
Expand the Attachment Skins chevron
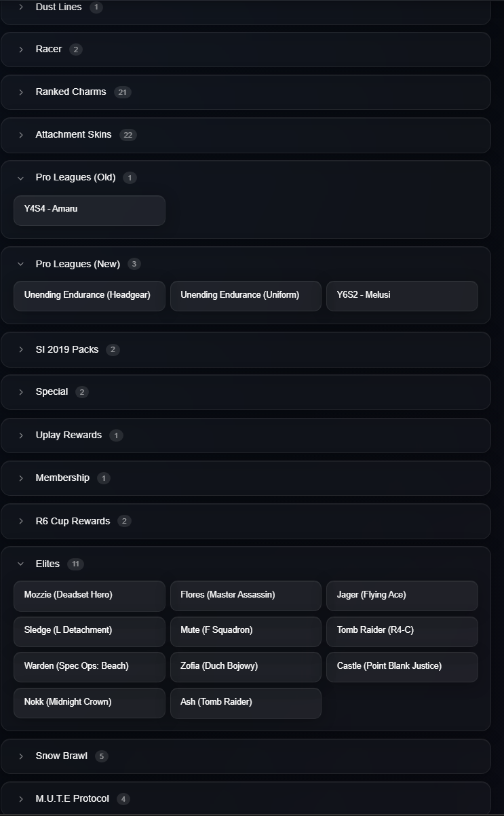pos(21,135)
